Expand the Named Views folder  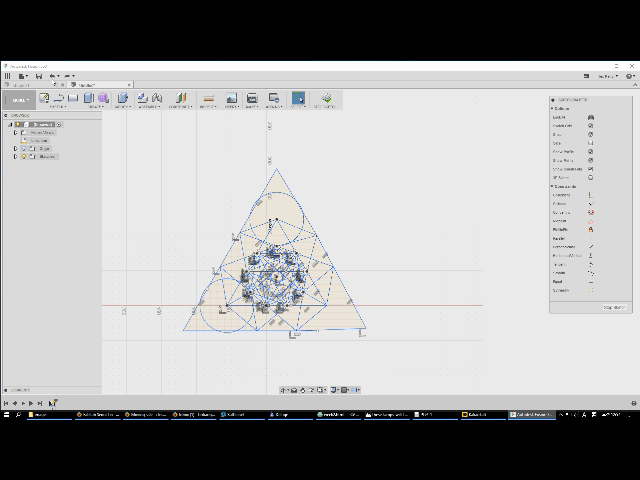pyautogui.click(x=16, y=133)
